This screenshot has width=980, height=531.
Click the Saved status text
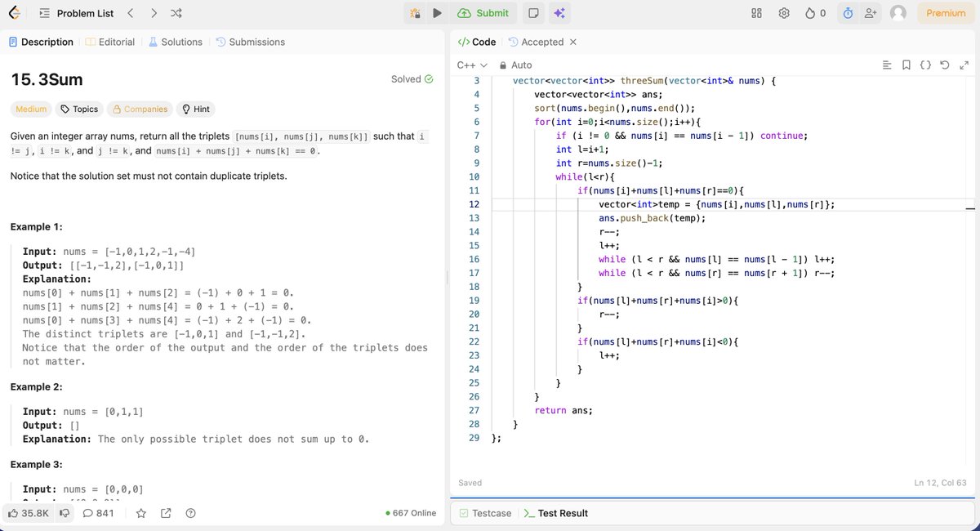pos(470,483)
